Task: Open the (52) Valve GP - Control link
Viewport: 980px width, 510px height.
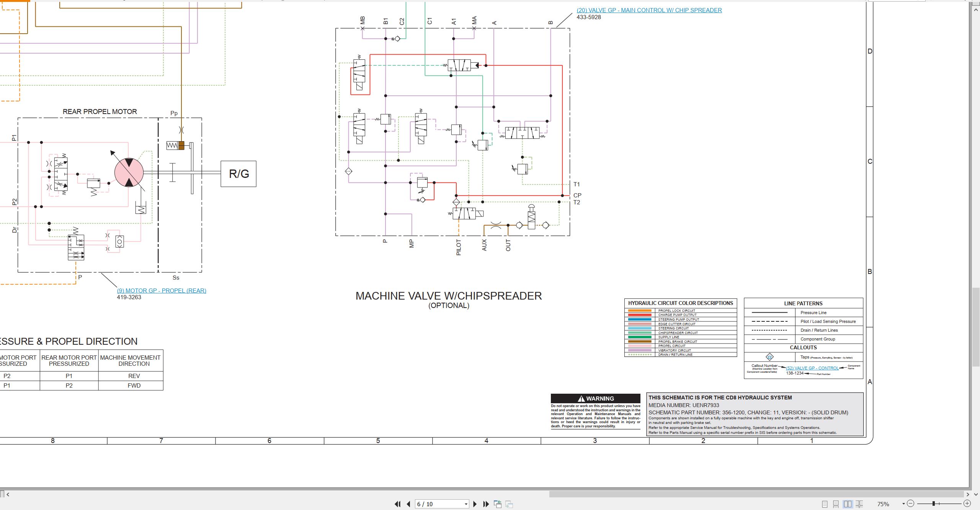Action: (x=812, y=368)
